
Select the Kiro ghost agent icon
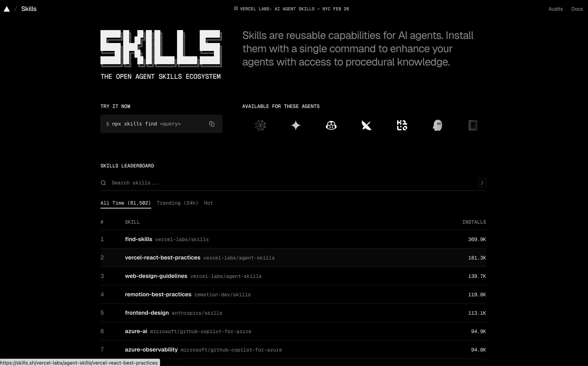point(438,125)
